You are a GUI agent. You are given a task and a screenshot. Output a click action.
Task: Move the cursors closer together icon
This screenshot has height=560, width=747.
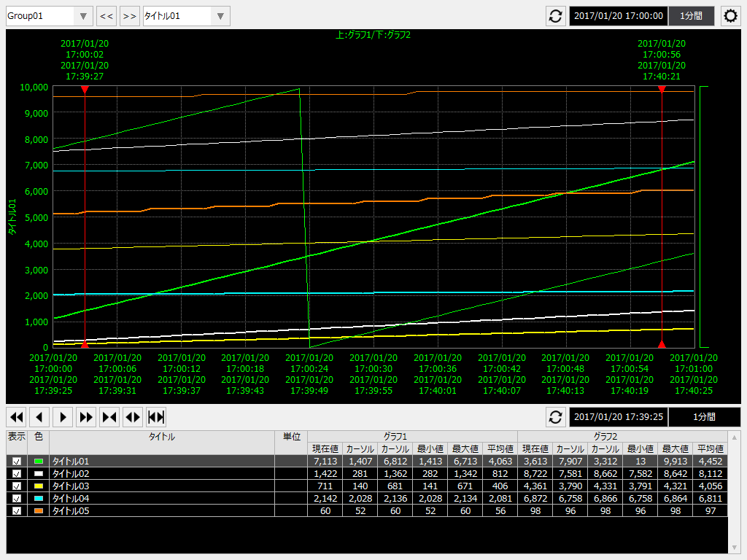109,417
